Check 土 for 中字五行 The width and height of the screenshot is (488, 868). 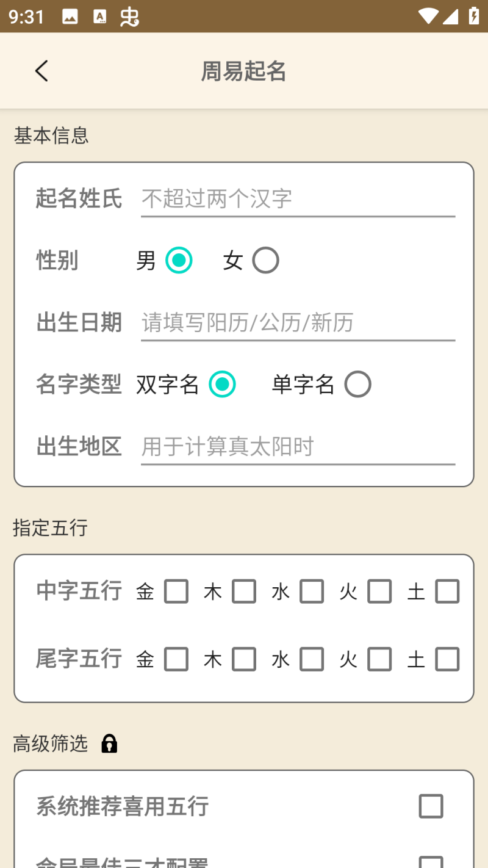point(447,591)
